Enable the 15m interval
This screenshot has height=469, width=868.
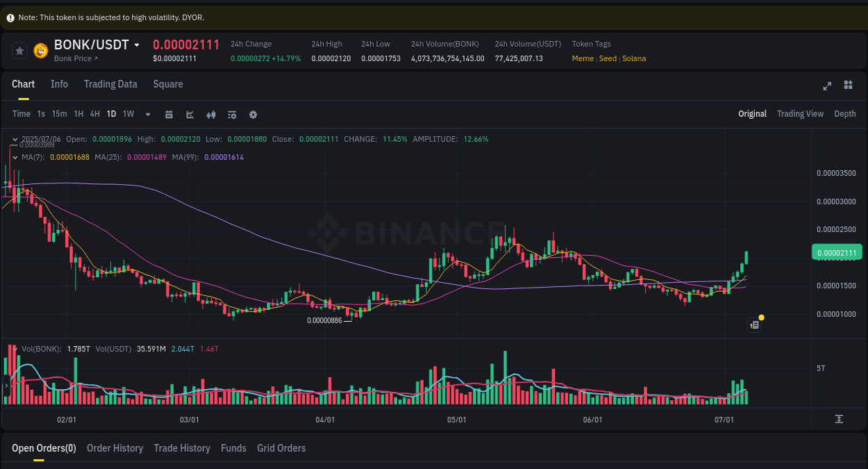click(59, 114)
